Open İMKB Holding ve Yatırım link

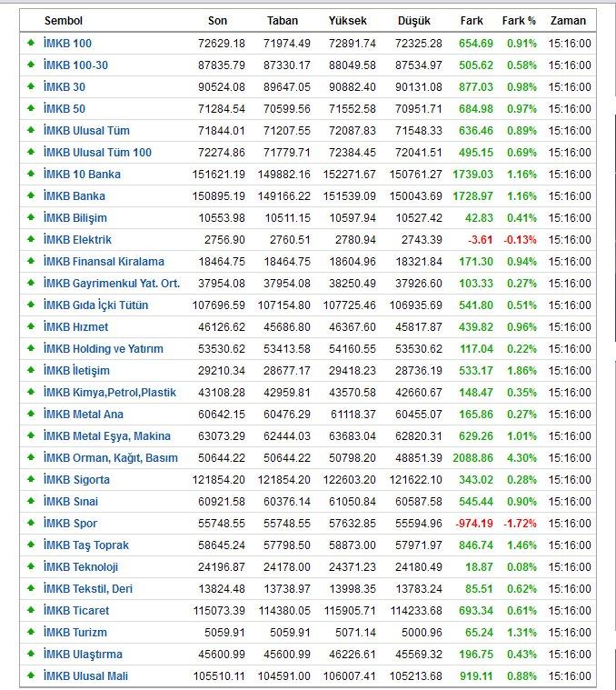click(x=104, y=348)
